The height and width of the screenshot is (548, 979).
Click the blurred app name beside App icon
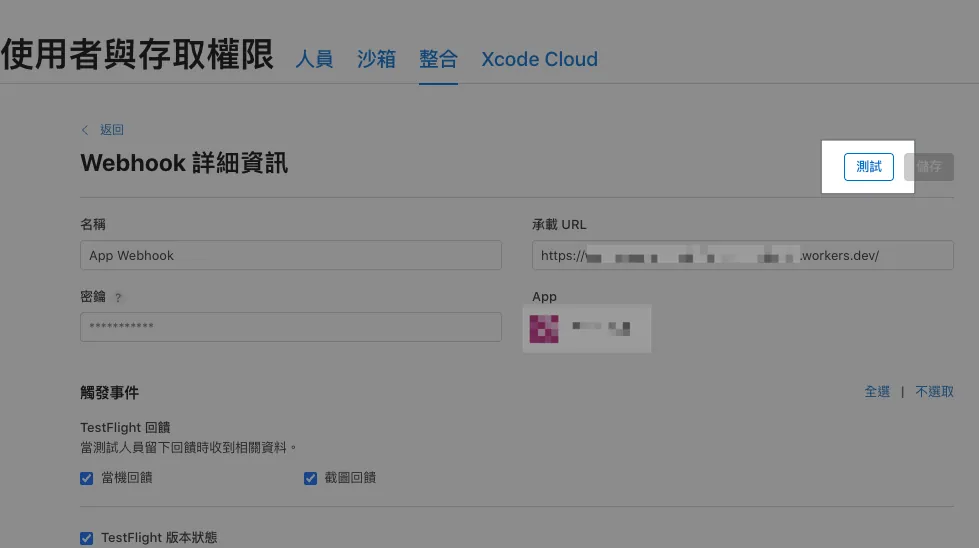tap(601, 327)
